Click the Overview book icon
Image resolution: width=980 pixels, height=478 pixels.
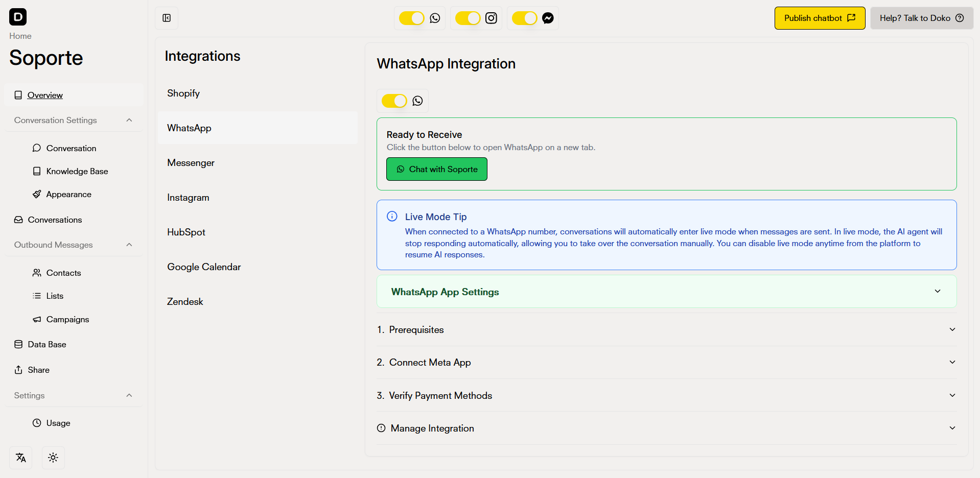tap(18, 95)
